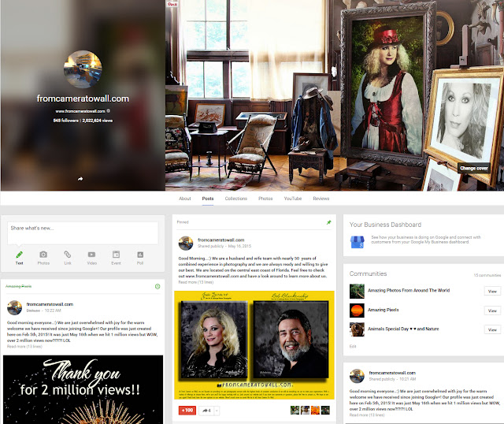504x424 pixels.
Task: Add a Link with chain icon
Action: (68, 255)
